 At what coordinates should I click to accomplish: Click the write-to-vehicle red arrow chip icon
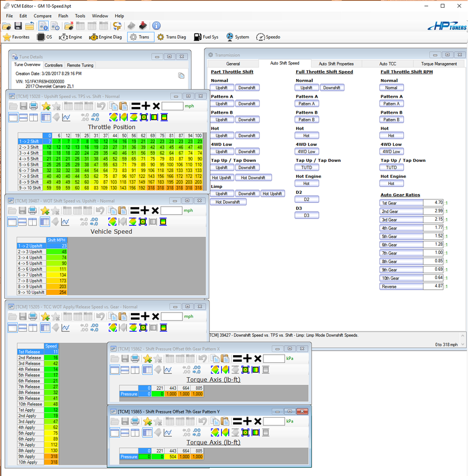click(x=143, y=26)
